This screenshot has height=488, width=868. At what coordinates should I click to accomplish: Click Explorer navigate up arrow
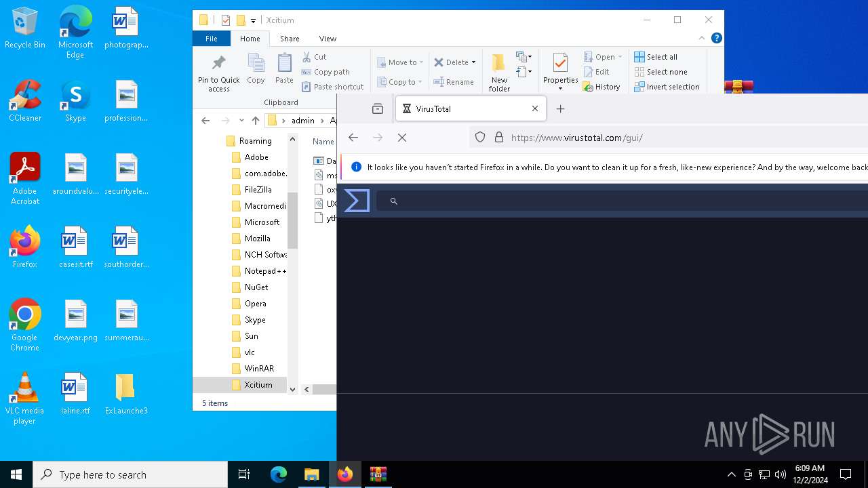[256, 121]
